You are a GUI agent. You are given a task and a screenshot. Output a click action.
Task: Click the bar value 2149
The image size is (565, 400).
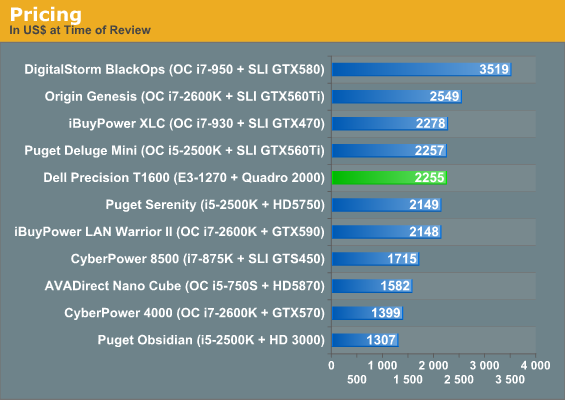pos(424,205)
